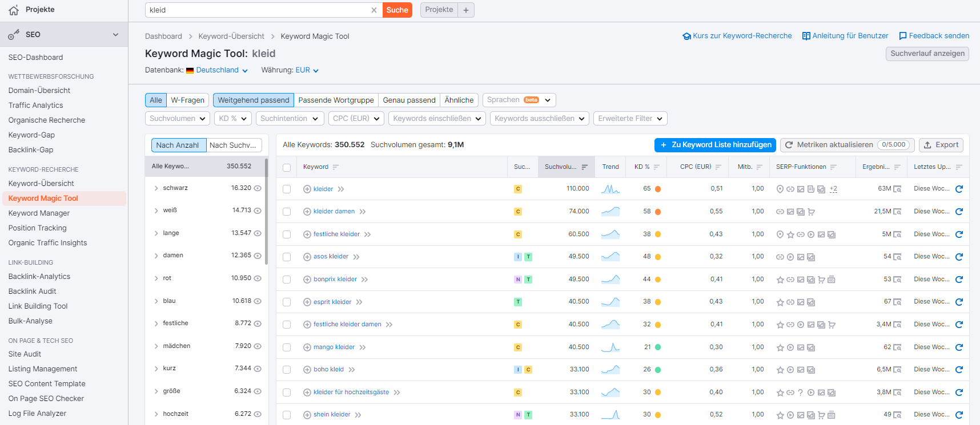The image size is (980, 425).
Task: Select the Passende Wortgruppe match type
Action: coord(336,100)
